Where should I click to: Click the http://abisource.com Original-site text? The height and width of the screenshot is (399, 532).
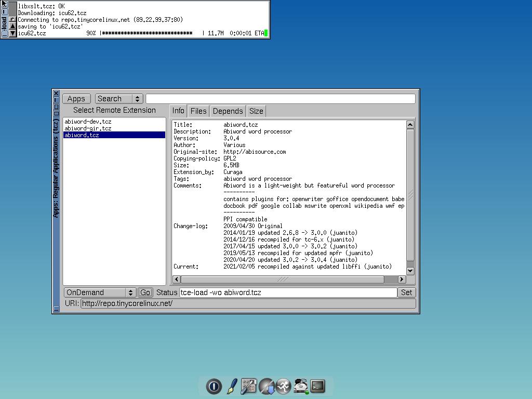(x=255, y=152)
